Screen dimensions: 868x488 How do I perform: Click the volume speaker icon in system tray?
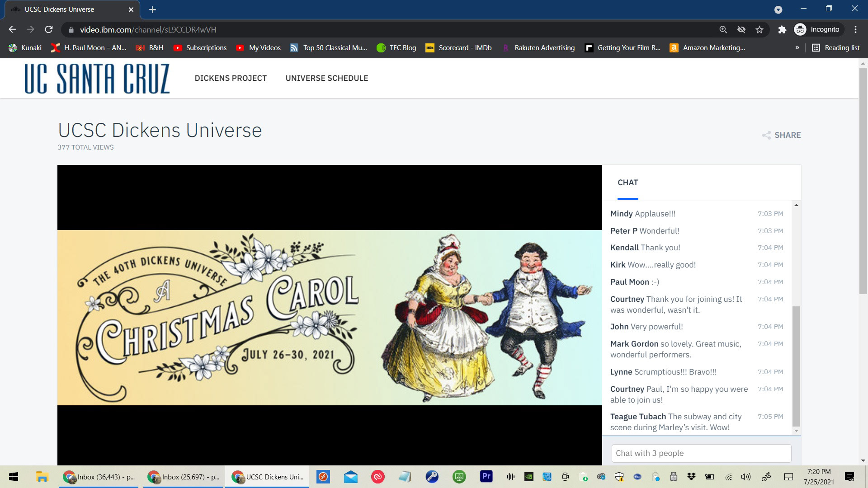(745, 477)
